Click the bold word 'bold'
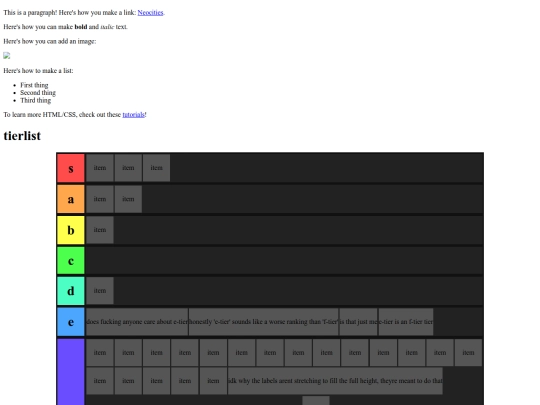540x405 pixels. (81, 27)
